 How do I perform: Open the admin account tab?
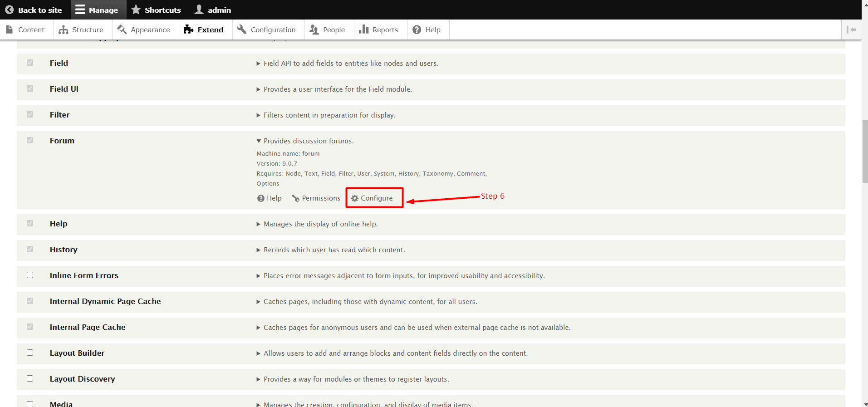point(213,10)
